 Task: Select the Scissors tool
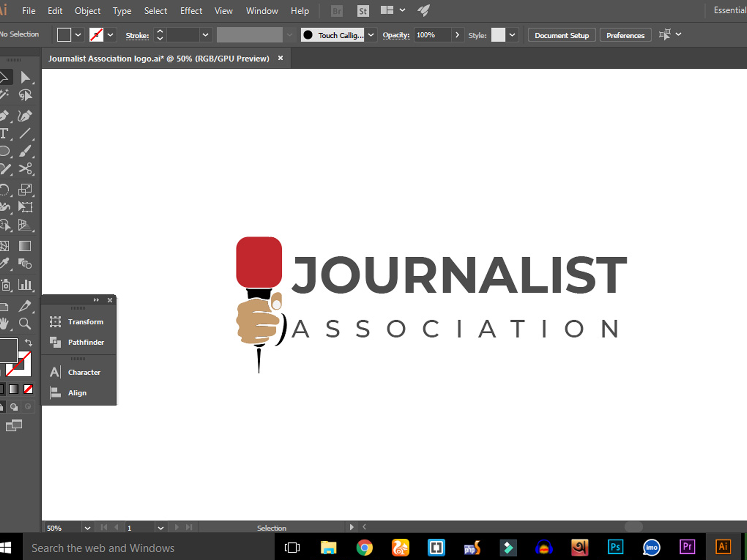(x=25, y=169)
